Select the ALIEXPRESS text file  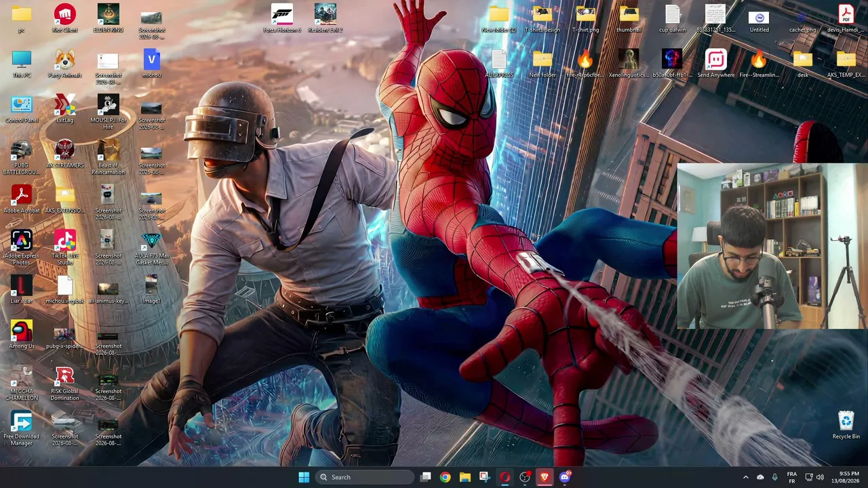[x=498, y=64]
